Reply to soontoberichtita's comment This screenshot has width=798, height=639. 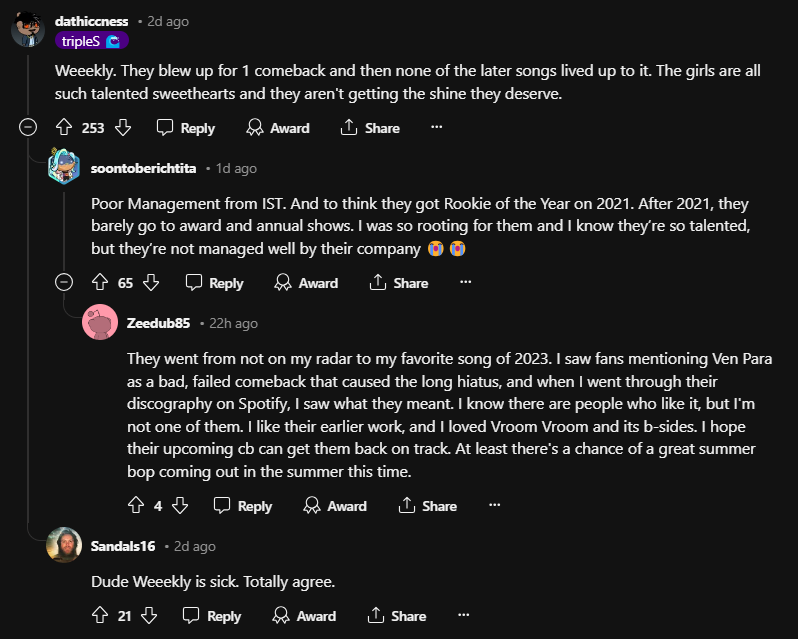[215, 283]
